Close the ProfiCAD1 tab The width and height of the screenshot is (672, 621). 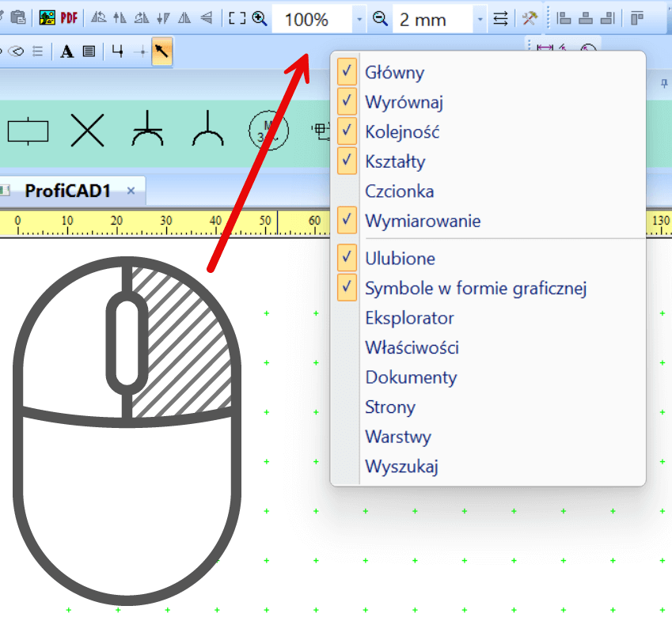pyautogui.click(x=131, y=191)
